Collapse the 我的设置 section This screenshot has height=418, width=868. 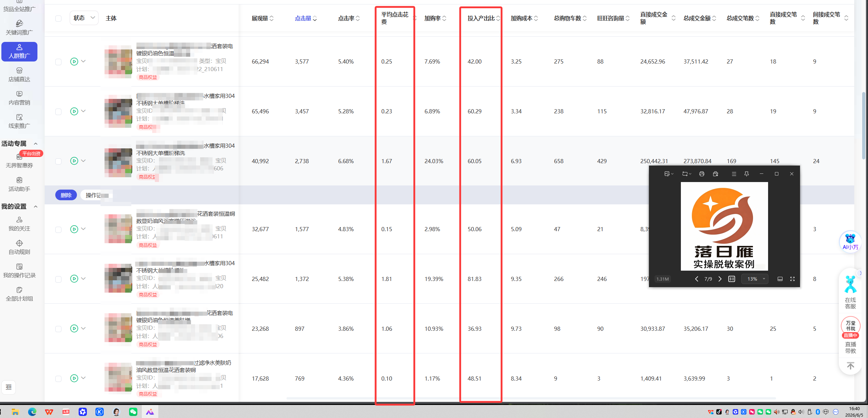(x=35, y=206)
